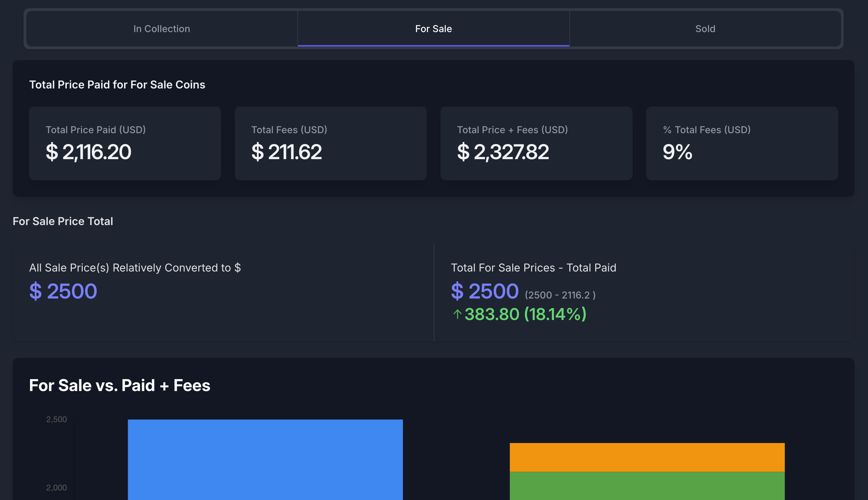Image resolution: width=868 pixels, height=500 pixels.
Task: Click the 2,000 chart axis label
Action: point(56,488)
